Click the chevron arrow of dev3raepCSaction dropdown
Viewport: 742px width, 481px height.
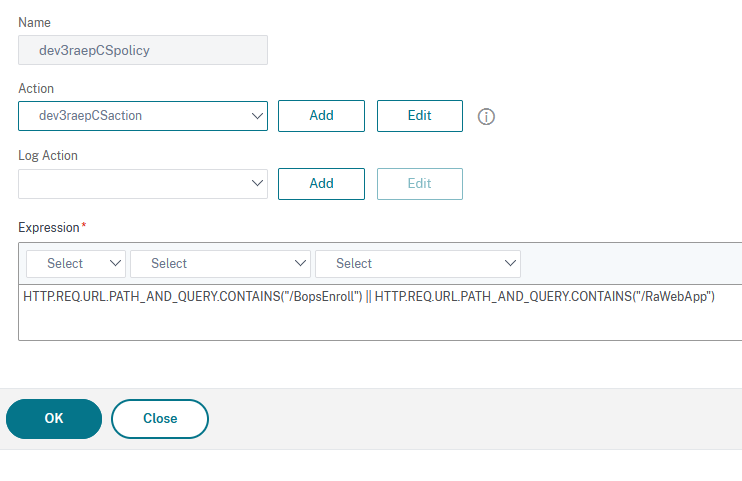click(256, 116)
